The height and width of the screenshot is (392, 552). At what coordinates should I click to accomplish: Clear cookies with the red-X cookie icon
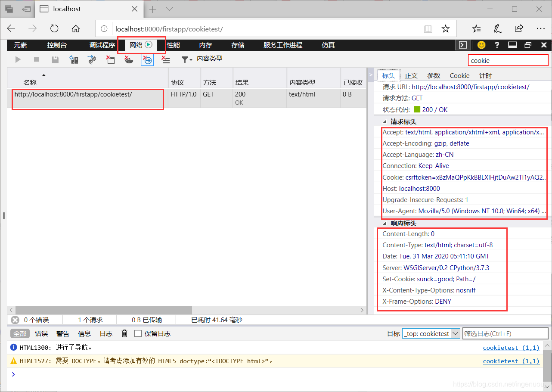pyautogui.click(x=129, y=60)
